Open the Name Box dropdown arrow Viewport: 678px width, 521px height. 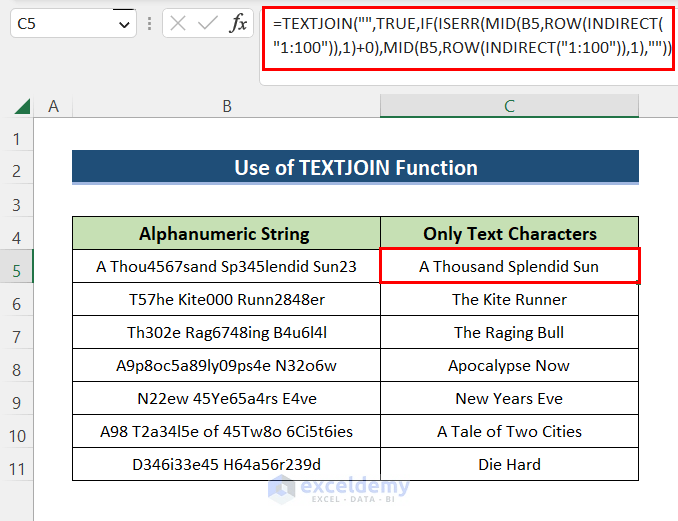124,25
